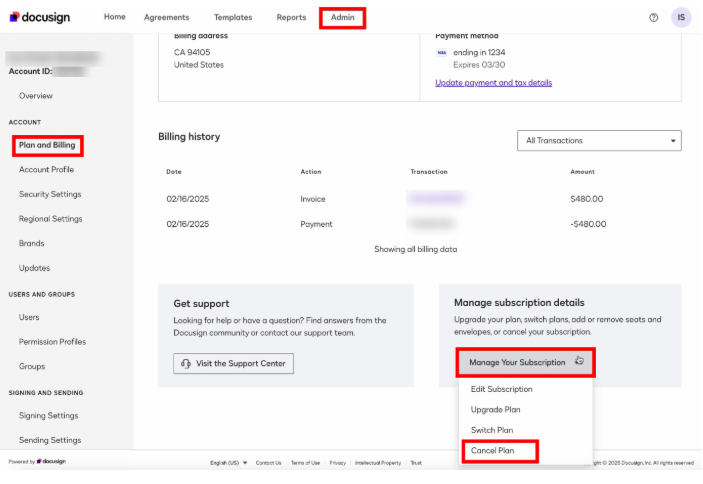703x484 pixels.
Task: Open Signing Settings
Action: click(x=48, y=416)
